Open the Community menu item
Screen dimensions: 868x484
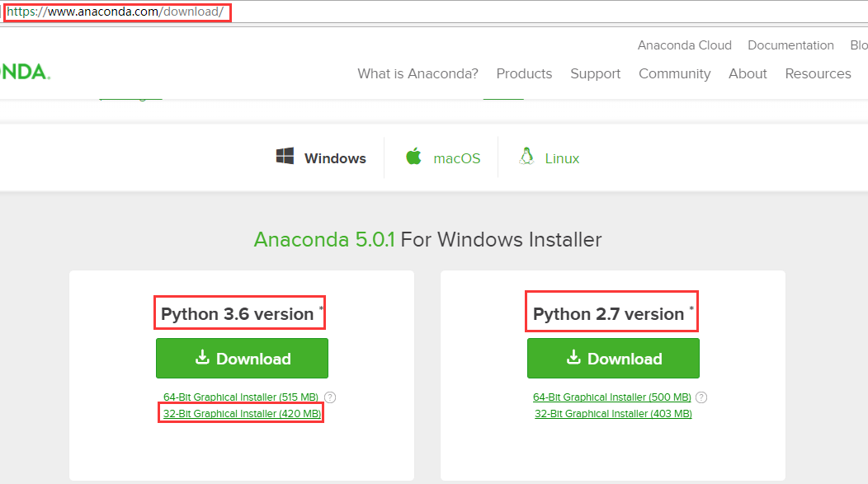pos(674,73)
